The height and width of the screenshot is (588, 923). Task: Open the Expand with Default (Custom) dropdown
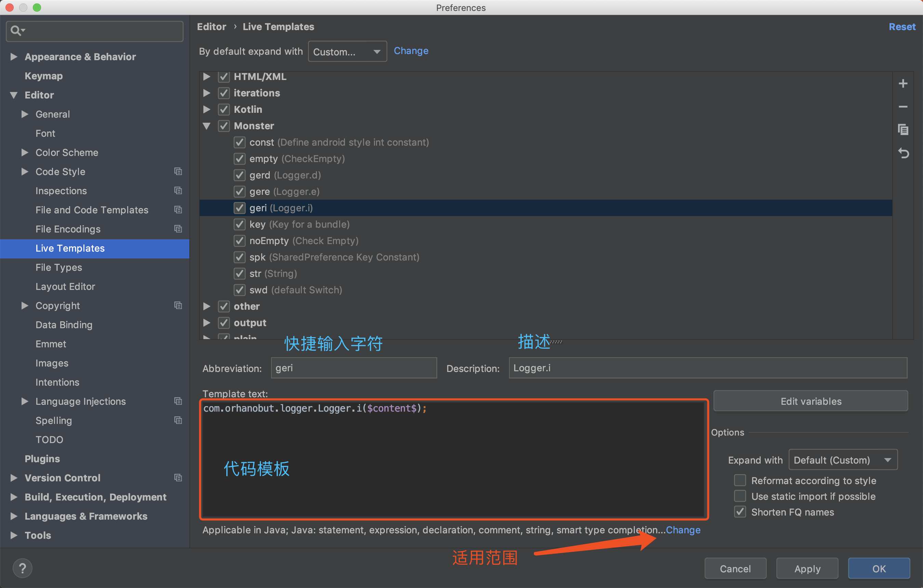click(843, 459)
